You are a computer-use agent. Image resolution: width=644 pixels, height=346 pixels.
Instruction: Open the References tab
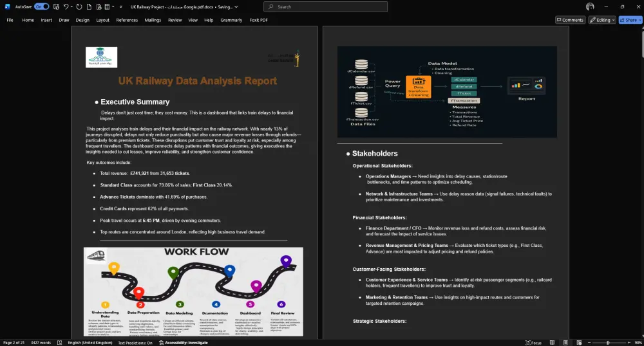[x=127, y=20]
